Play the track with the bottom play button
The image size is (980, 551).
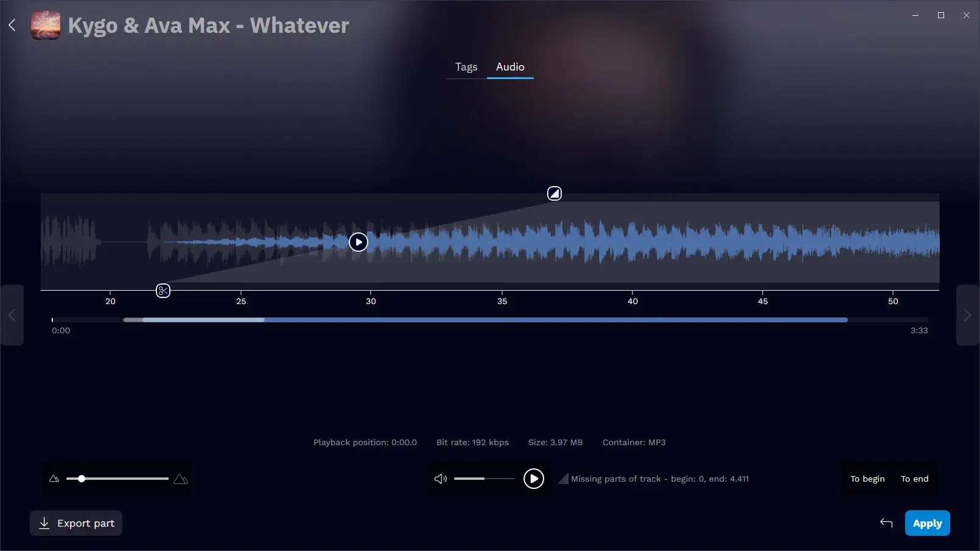tap(534, 479)
